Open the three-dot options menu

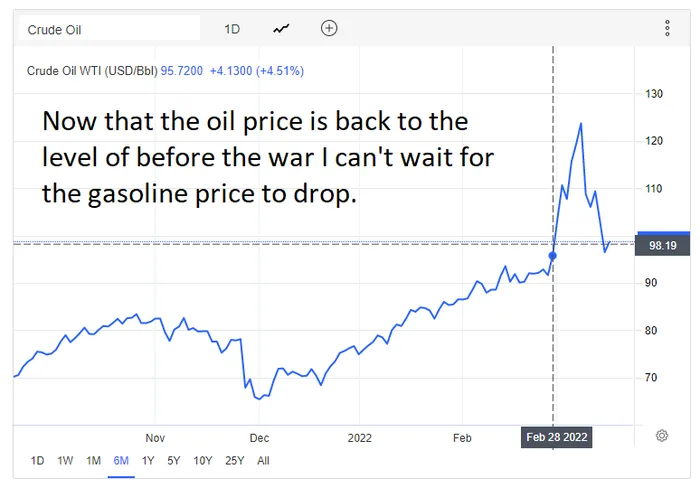pos(667,29)
